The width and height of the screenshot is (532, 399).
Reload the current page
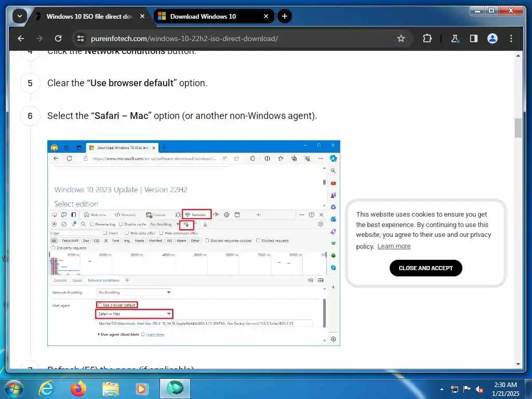[58, 38]
